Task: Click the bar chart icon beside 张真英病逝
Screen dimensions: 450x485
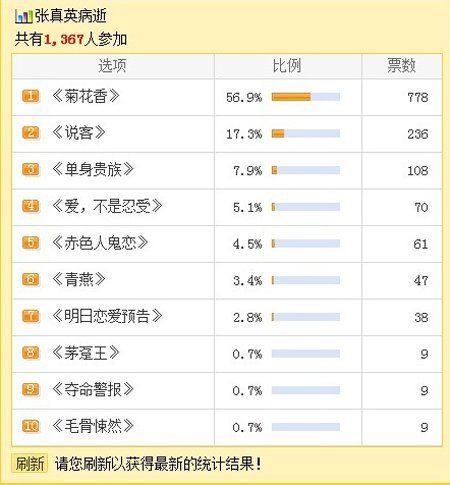Action: [24, 17]
